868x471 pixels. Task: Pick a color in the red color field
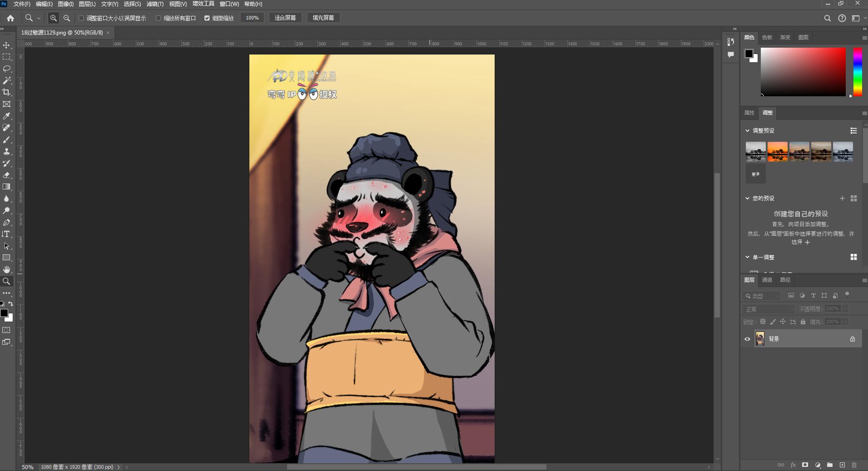click(803, 72)
